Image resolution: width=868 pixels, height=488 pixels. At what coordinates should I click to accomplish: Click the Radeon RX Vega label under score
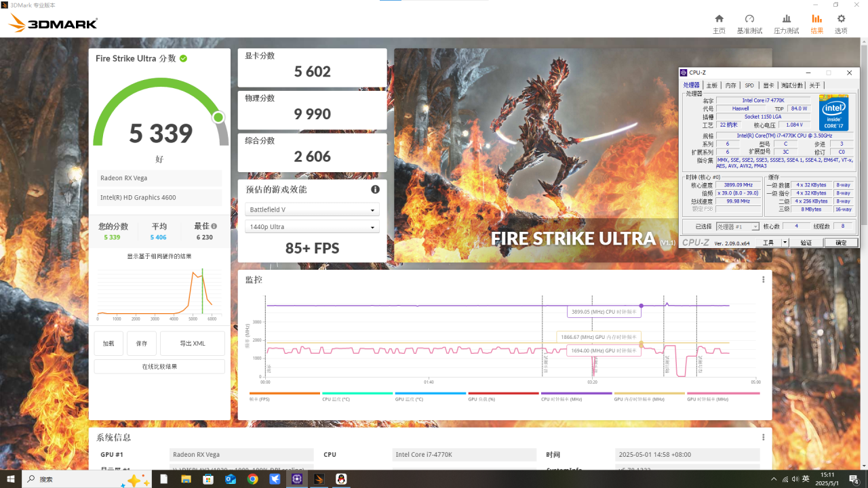[x=159, y=178]
